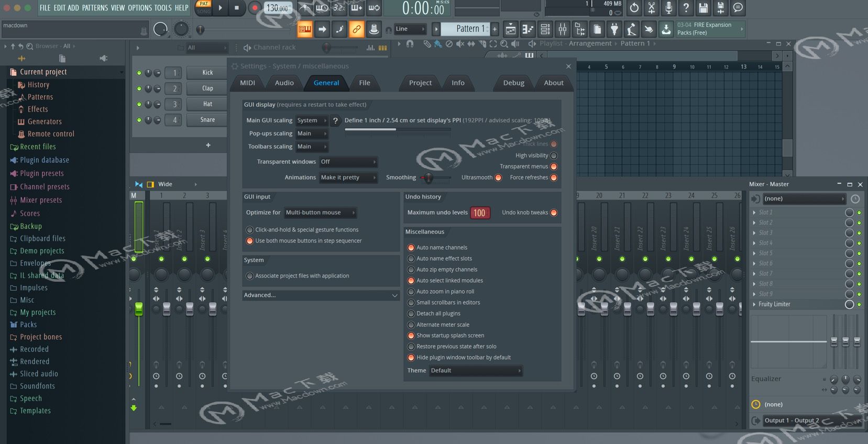Click the Maximum undo levels value 100
The height and width of the screenshot is (444, 868).
479,213
